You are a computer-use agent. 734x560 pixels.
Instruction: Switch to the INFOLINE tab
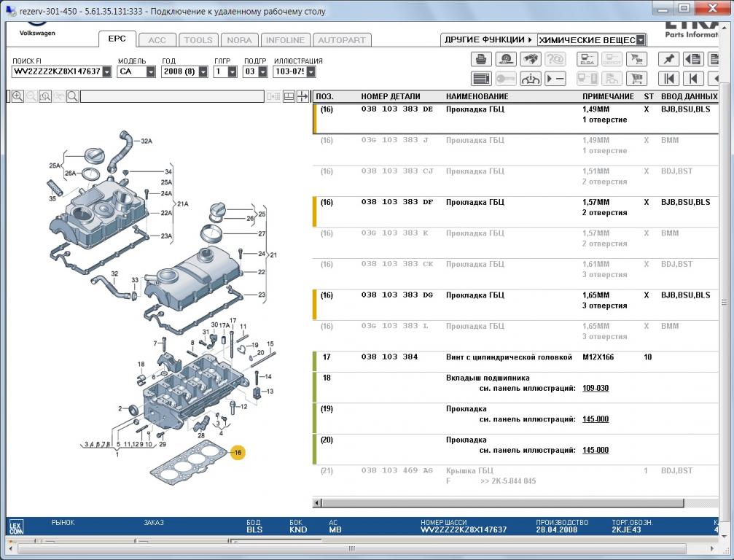(x=285, y=40)
